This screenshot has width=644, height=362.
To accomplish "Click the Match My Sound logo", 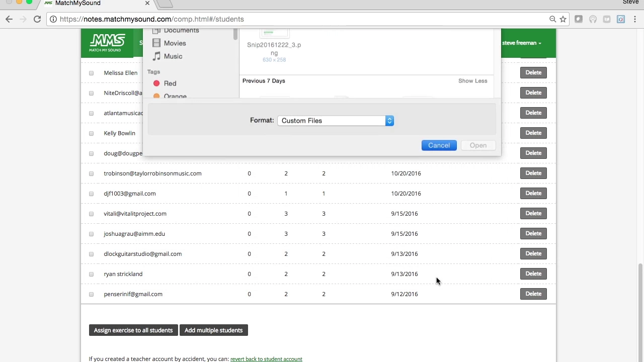I will tap(107, 43).
